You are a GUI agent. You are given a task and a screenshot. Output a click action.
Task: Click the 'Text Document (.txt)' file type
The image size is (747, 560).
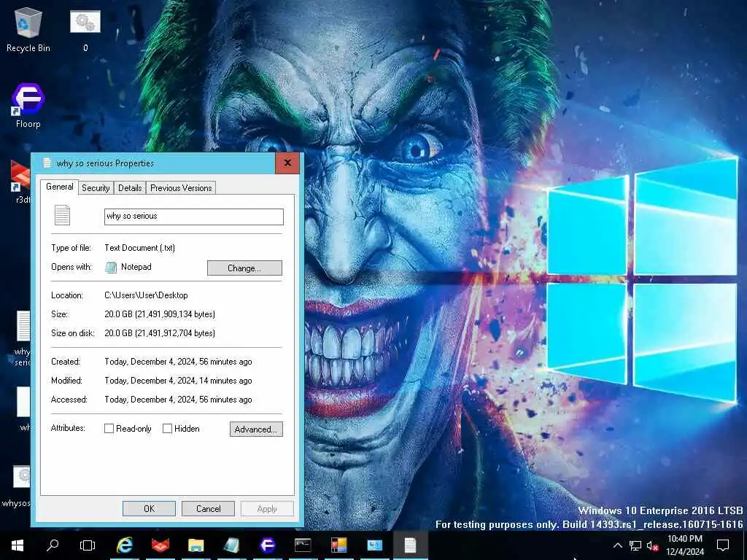[139, 248]
